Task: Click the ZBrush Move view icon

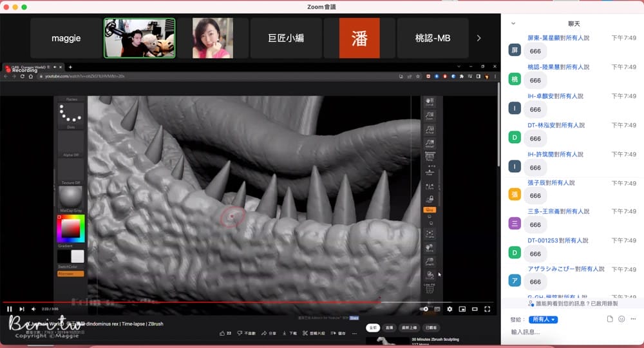Action: (430, 247)
